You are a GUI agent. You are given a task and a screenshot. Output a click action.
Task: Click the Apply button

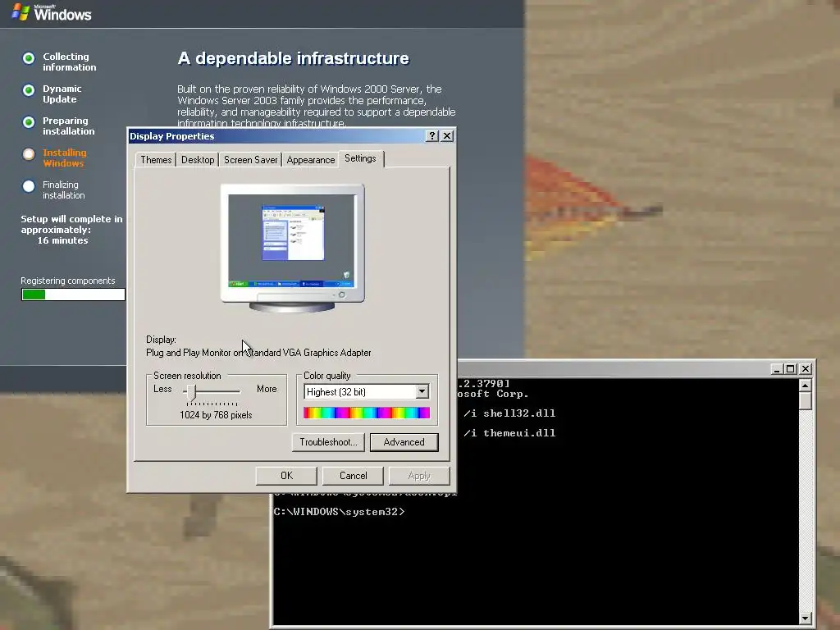419,476
